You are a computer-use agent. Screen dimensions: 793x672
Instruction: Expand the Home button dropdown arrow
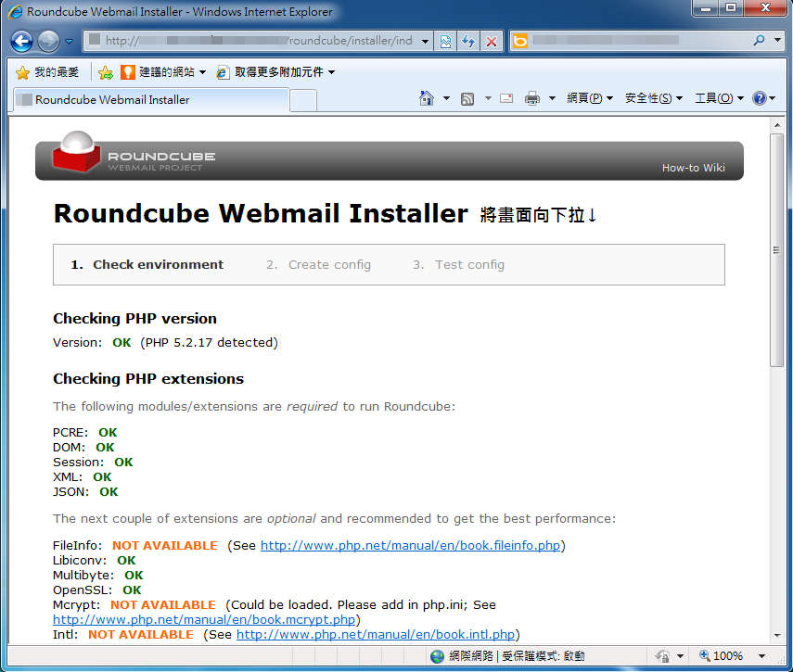pos(446,98)
